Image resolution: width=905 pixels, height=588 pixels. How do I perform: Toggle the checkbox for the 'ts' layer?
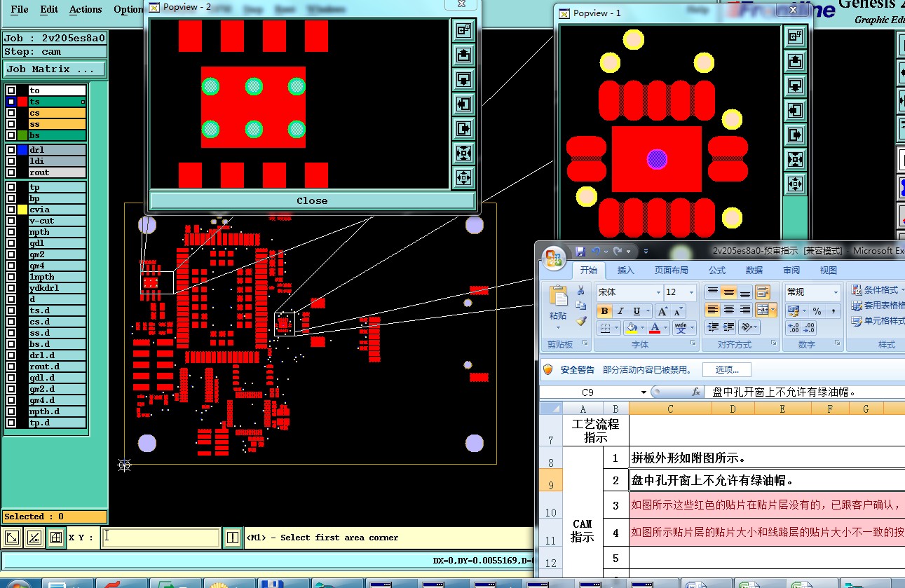11,102
